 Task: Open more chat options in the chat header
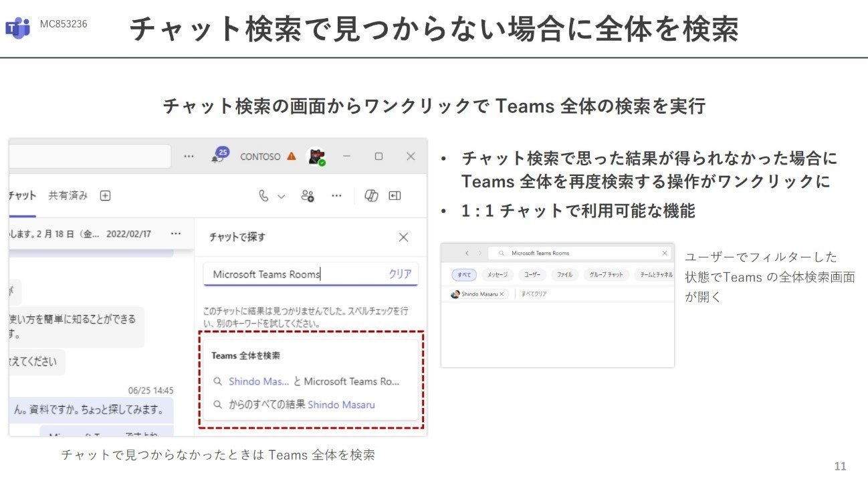336,195
